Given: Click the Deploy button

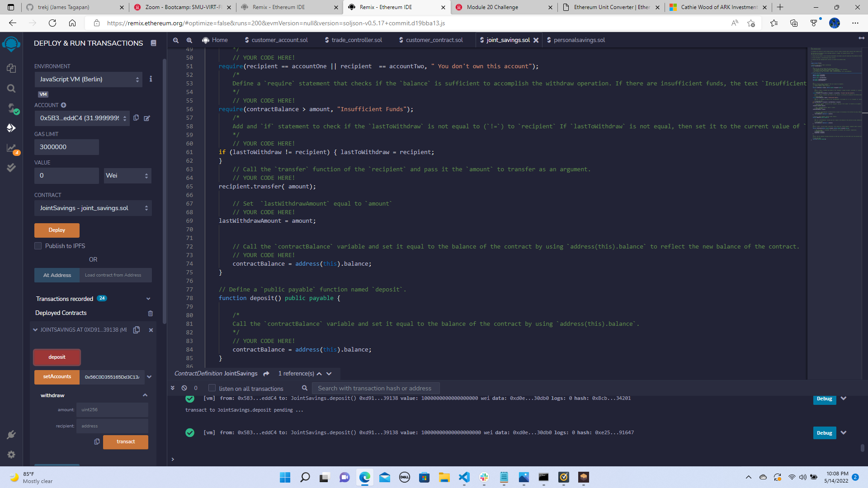Looking at the screenshot, I should [57, 230].
